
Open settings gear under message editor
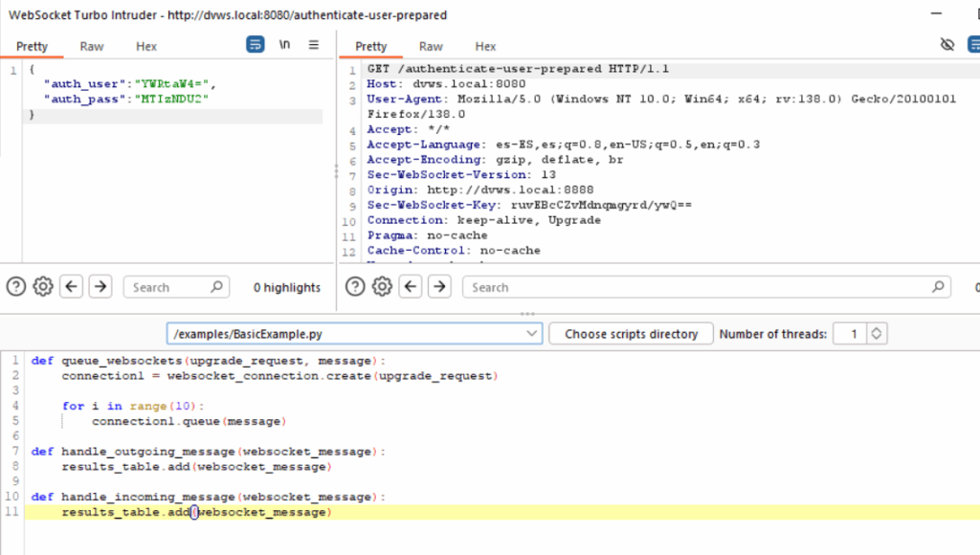(43, 287)
